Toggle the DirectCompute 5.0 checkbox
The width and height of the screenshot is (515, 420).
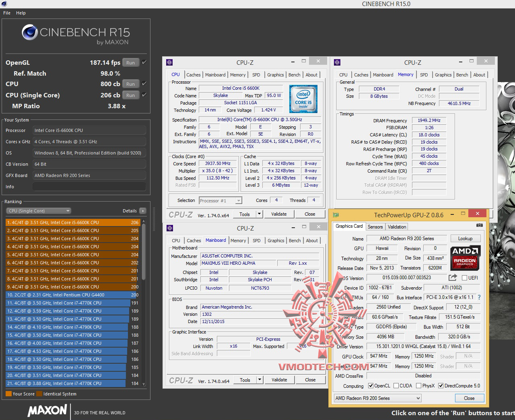pyautogui.click(x=441, y=386)
